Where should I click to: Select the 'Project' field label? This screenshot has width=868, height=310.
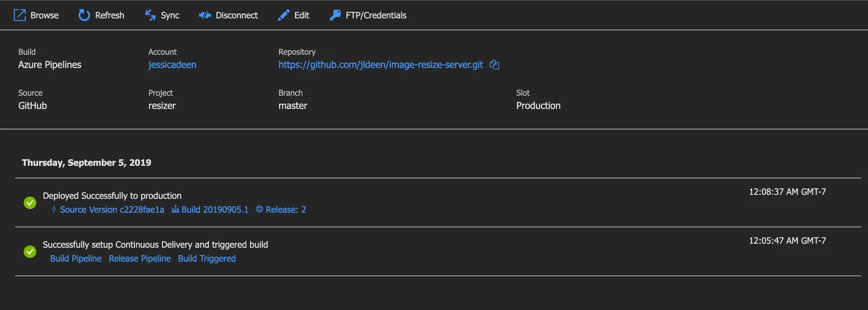[x=161, y=93]
